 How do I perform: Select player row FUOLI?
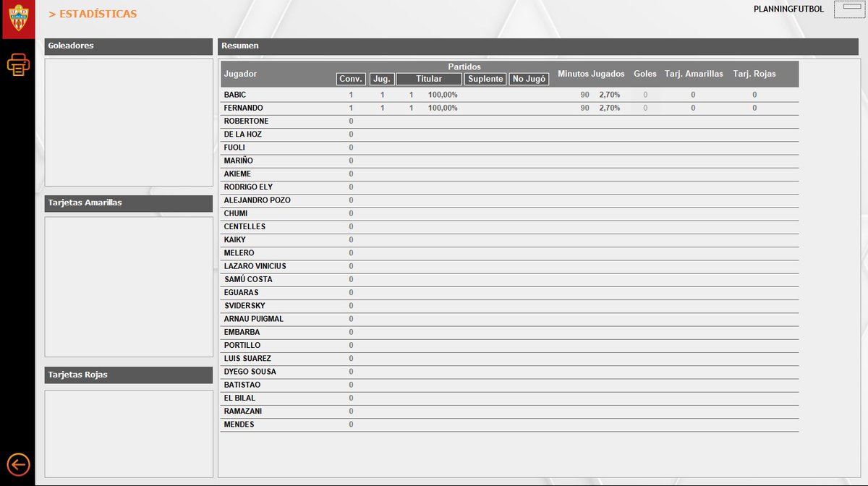click(x=510, y=148)
